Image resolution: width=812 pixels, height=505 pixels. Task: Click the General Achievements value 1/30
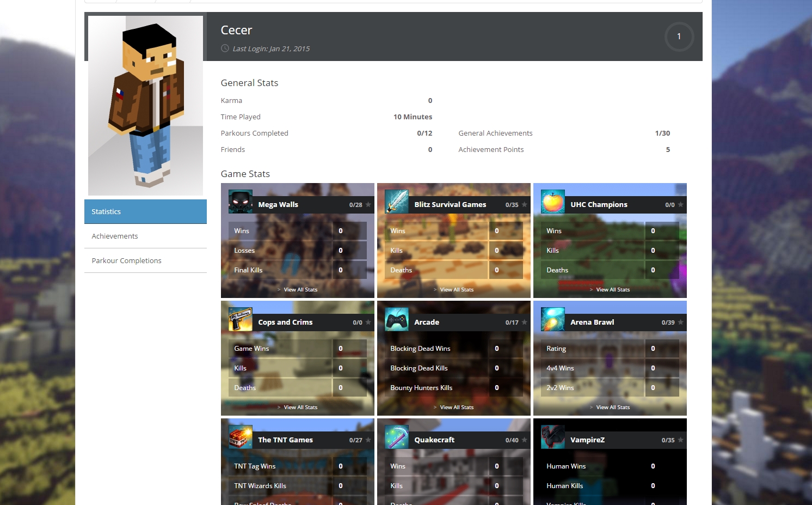point(662,133)
